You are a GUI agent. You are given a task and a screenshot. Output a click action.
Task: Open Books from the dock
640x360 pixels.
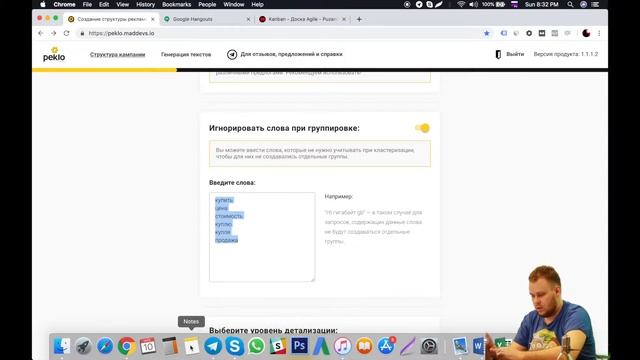(364, 346)
